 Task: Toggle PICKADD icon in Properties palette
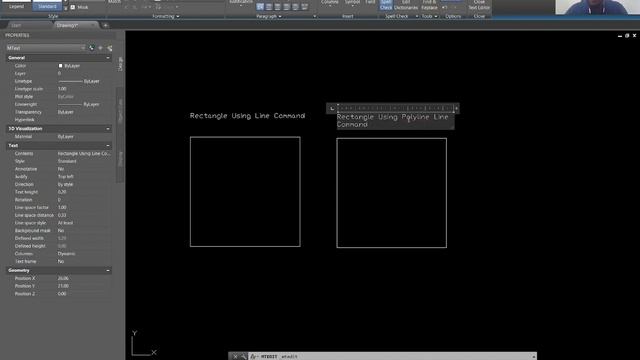pyautogui.click(x=91, y=48)
